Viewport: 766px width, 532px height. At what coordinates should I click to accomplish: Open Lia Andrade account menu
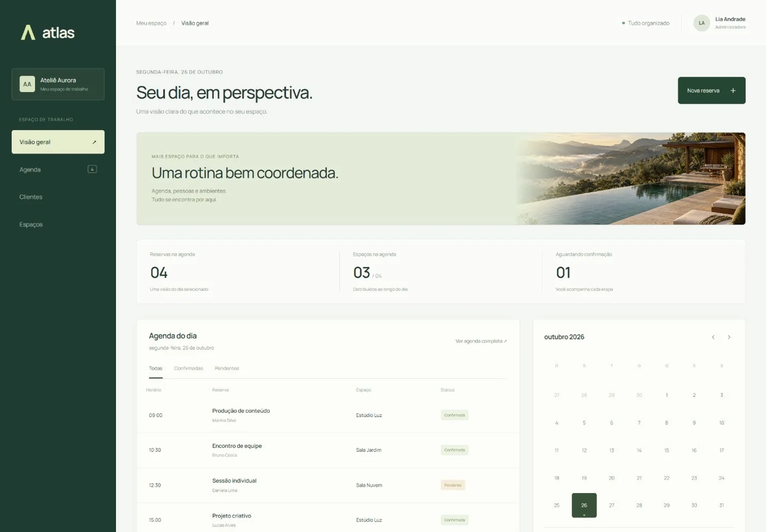click(720, 23)
